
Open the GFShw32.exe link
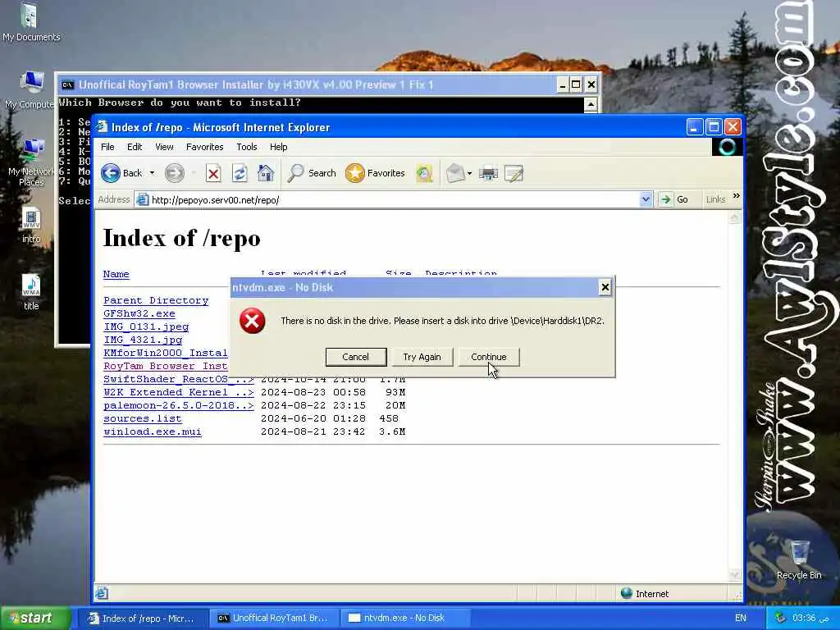[x=139, y=314]
